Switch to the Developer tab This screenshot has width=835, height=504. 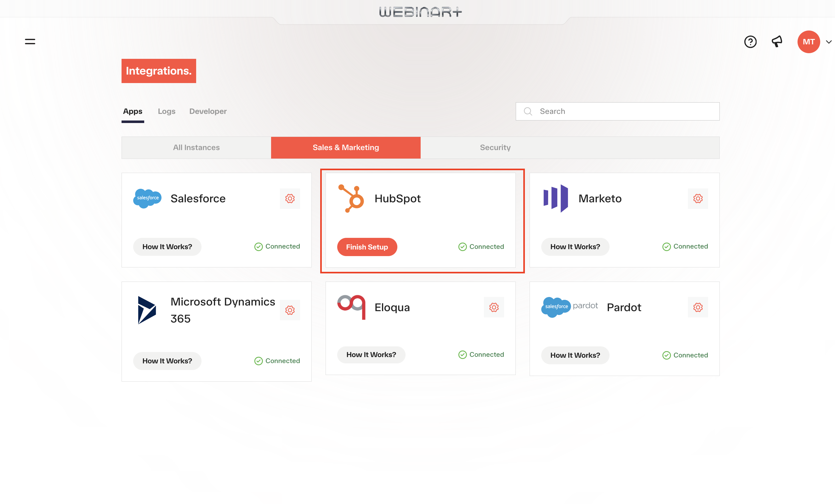(208, 111)
